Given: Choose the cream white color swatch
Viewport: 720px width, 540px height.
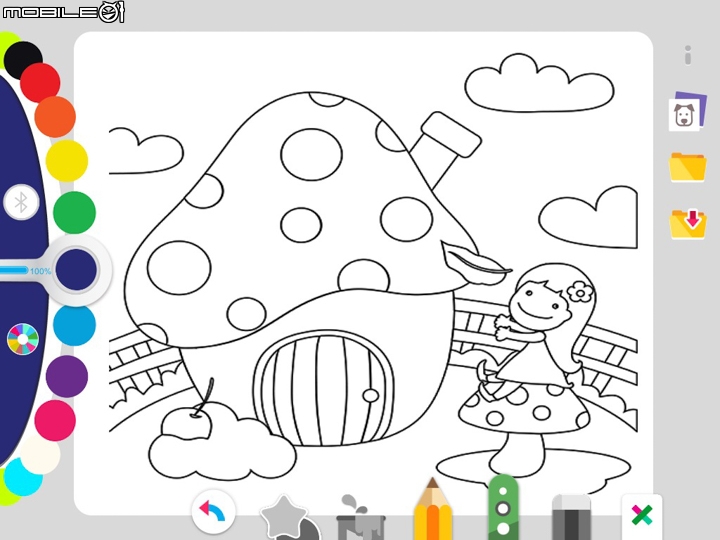Looking at the screenshot, I should pyautogui.click(x=40, y=455).
